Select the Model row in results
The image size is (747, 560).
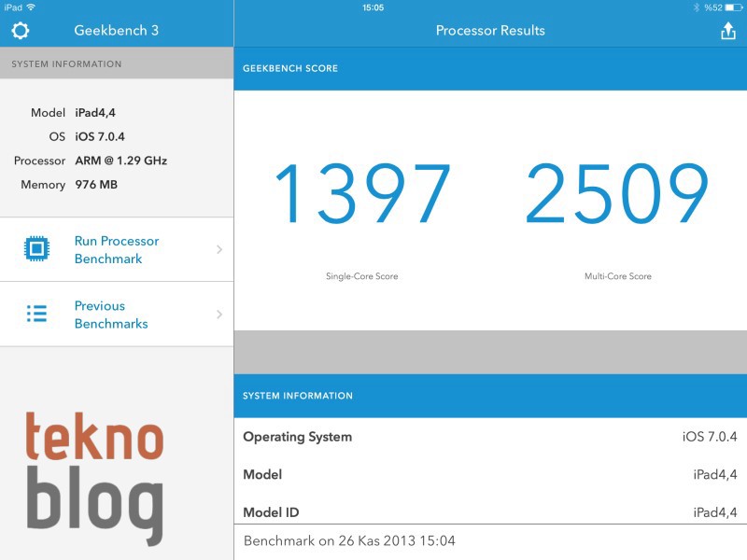[x=490, y=475]
